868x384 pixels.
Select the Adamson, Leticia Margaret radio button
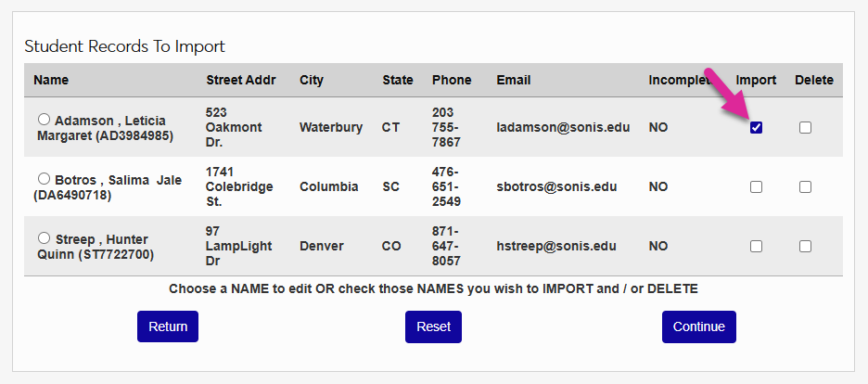click(x=44, y=120)
